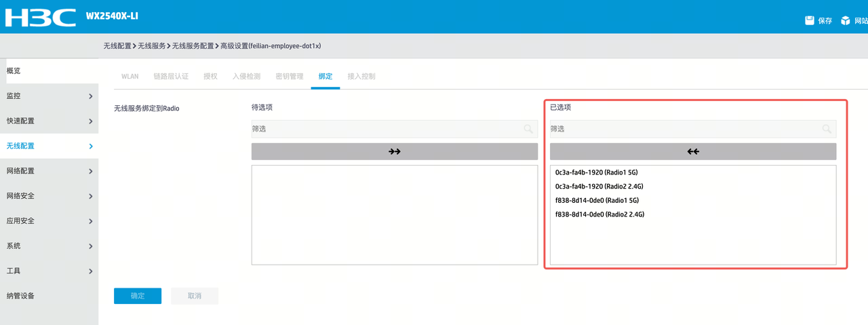This screenshot has height=325, width=868.
Task: Click the save disk icon in header
Action: (810, 20)
